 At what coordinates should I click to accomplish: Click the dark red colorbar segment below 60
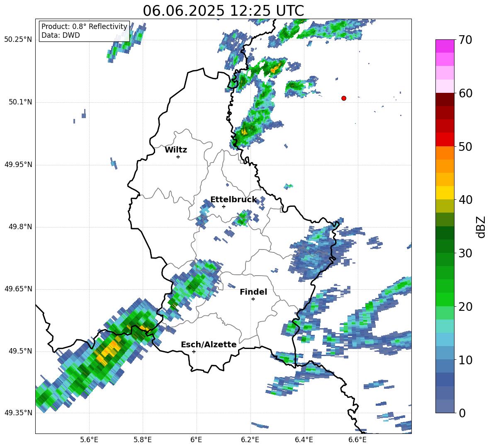point(445,99)
